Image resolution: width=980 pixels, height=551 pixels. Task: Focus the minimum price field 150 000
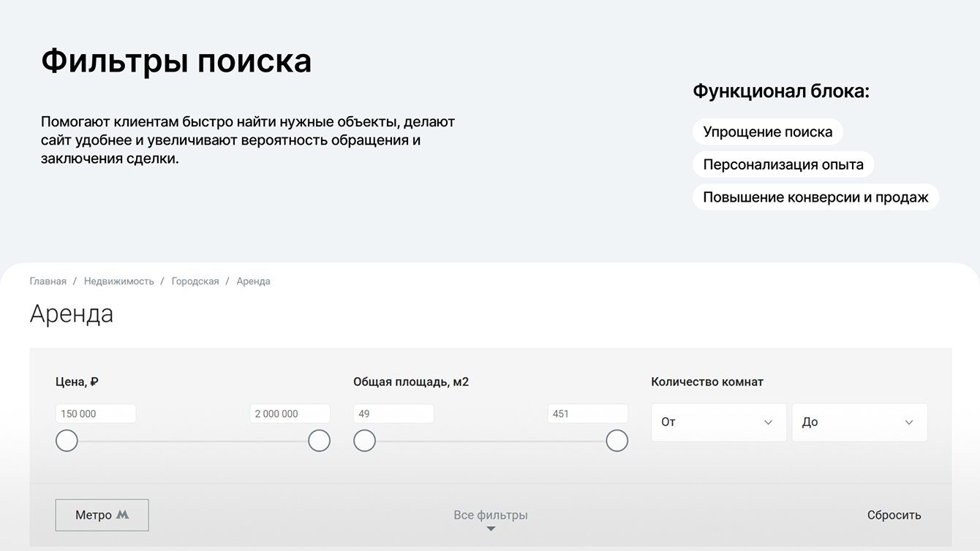96,414
